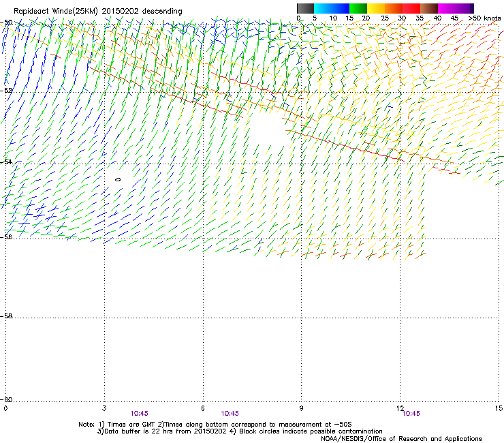Click the -50 latitude axis label
Screen dimensions: 504x443
click(6, 22)
